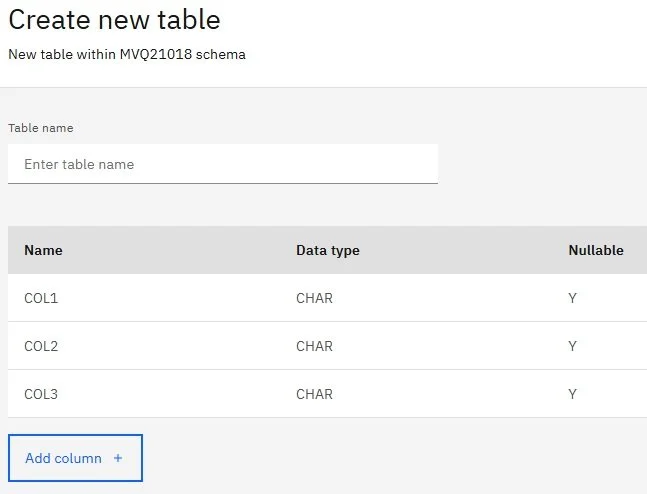Open the CHAR data type for COL1
This screenshot has height=494, width=647.
[314, 298]
